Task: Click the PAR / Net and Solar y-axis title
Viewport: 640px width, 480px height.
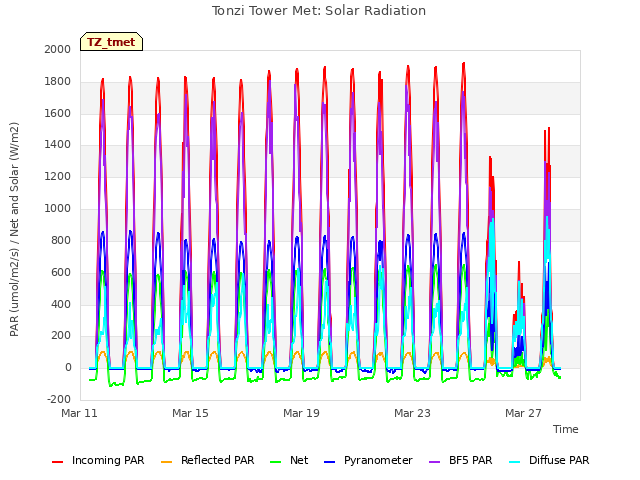Action: click(14, 229)
